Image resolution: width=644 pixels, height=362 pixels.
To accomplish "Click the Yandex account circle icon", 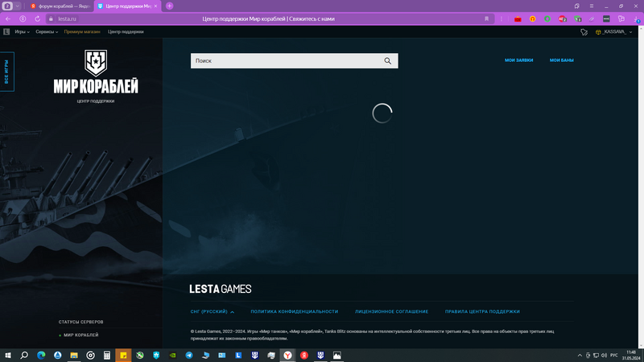I will pyautogui.click(x=23, y=19).
